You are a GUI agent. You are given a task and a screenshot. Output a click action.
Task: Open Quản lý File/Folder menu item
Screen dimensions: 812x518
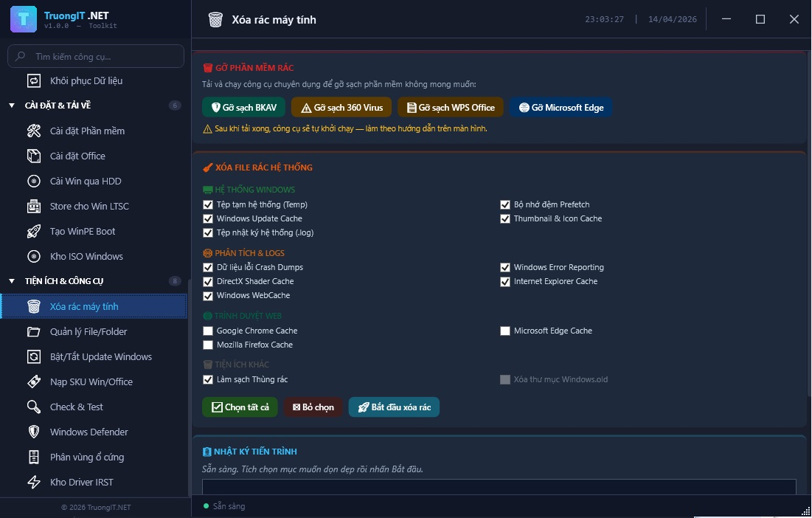[x=89, y=332]
